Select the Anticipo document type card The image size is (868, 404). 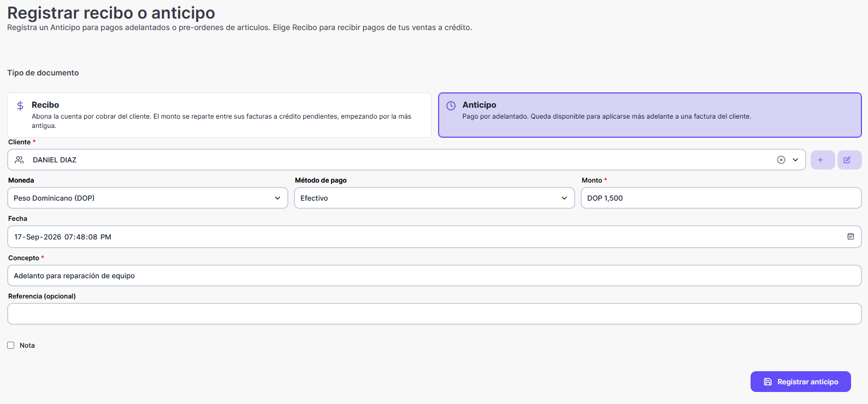tap(650, 115)
